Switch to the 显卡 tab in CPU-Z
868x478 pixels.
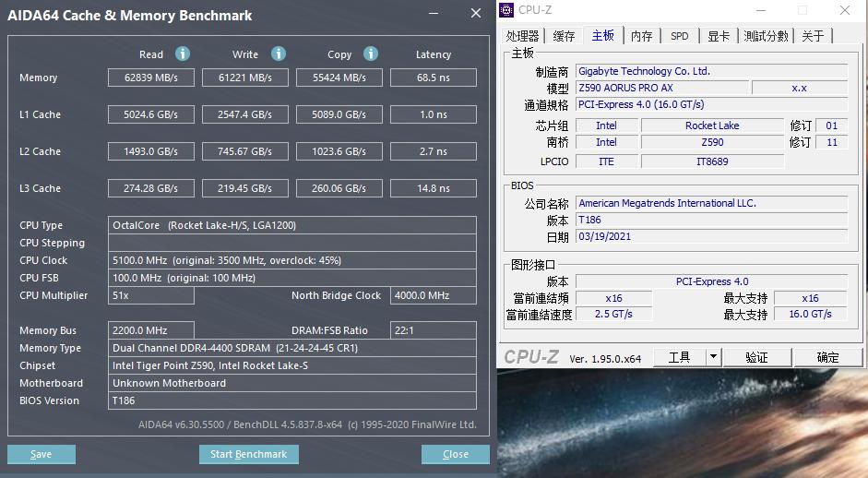pos(719,37)
